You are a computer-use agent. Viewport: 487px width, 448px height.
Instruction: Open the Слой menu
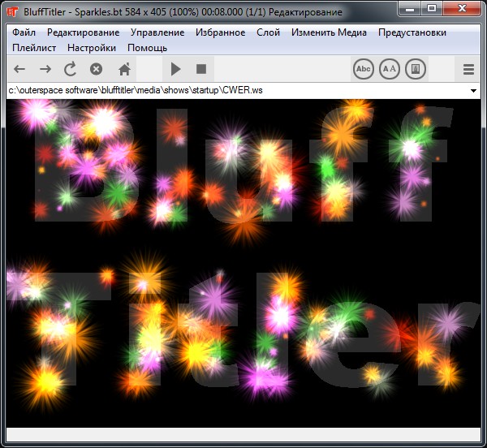point(268,32)
